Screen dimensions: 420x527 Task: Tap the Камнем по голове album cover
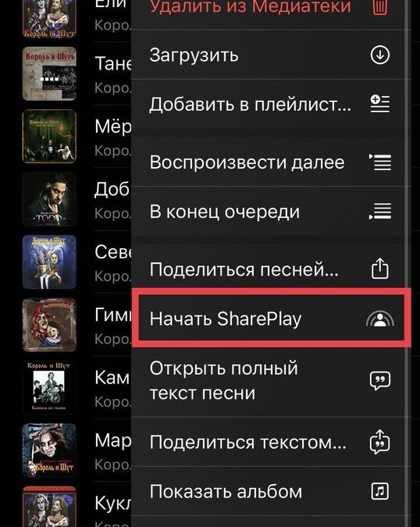[x=49, y=387]
